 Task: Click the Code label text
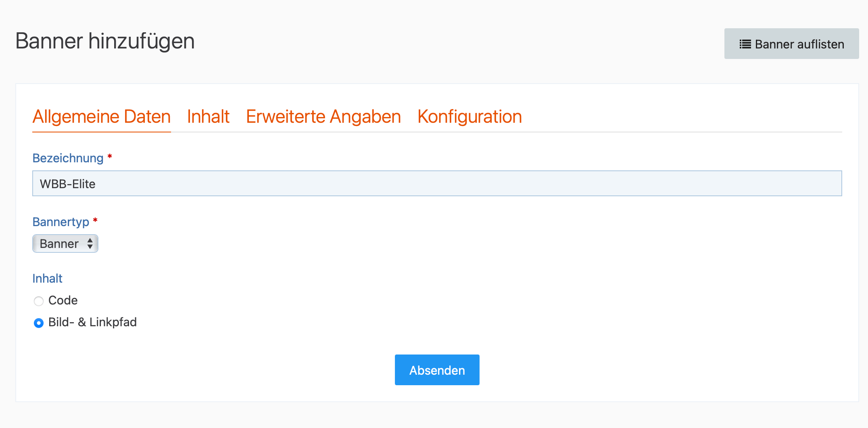(63, 300)
